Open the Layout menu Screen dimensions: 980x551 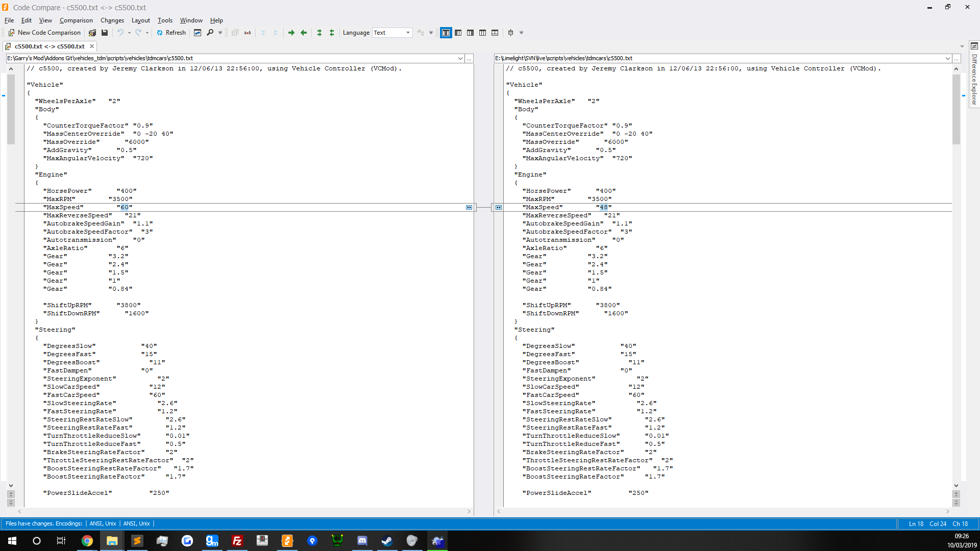(141, 20)
